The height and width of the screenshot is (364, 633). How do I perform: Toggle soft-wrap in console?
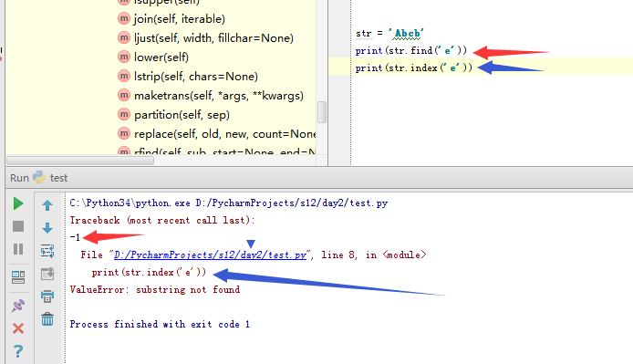[x=47, y=251]
